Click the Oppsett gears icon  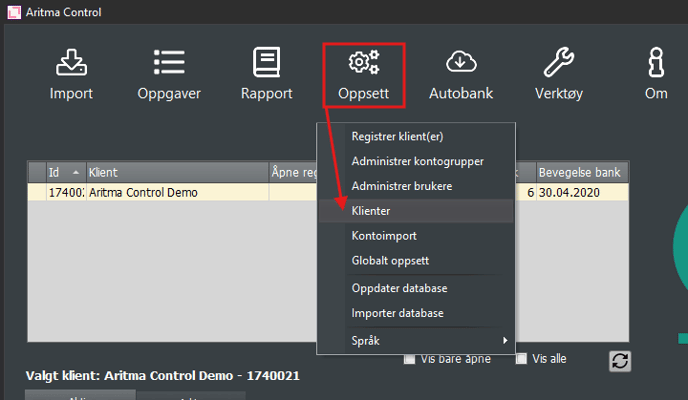coord(363,64)
